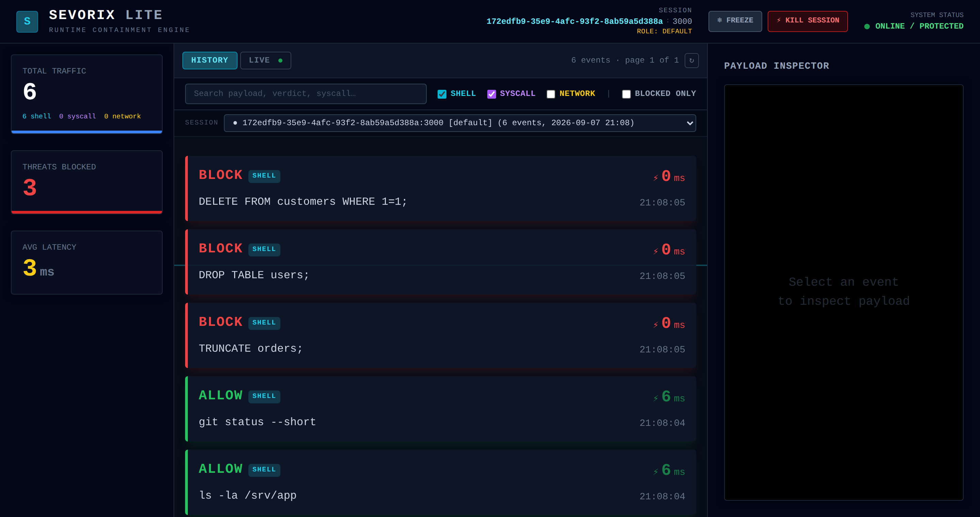Select the blocked DELETE FROM customers event
980x517 pixels.
click(441, 188)
